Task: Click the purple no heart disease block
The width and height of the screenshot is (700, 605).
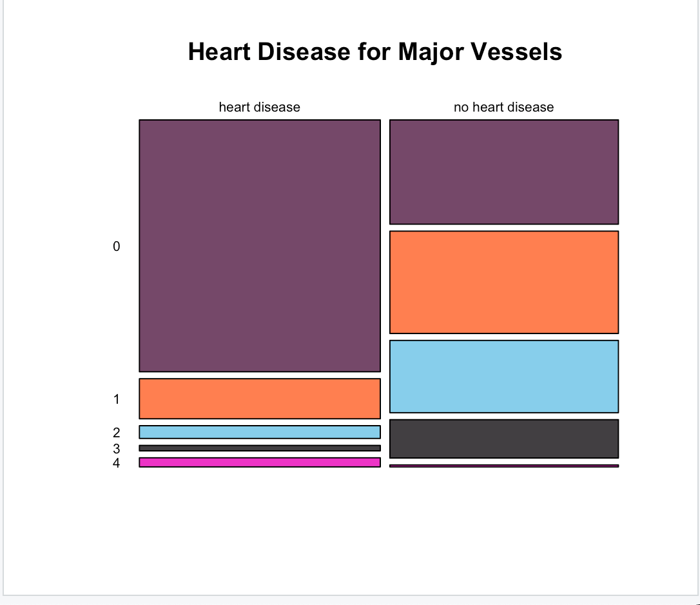Action: tap(504, 172)
